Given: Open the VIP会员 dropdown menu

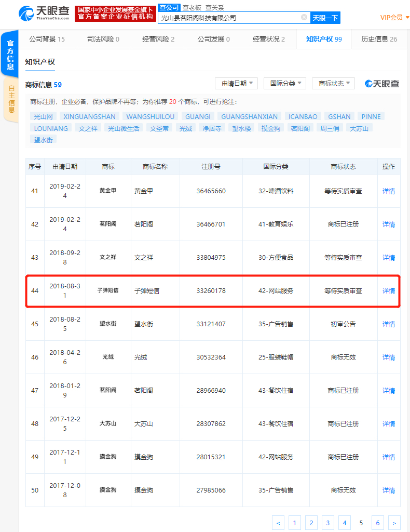Looking at the screenshot, I should (x=394, y=17).
